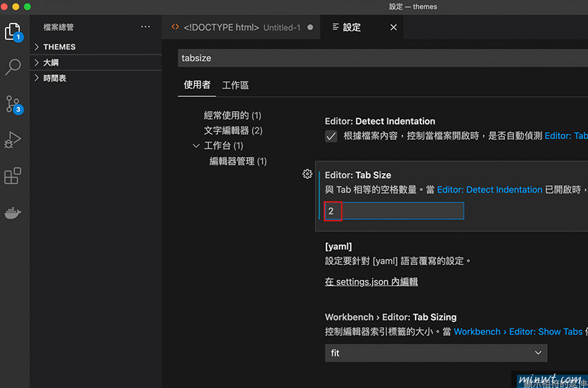Expand the 時間表 timeline section
This screenshot has height=388, width=588.
95,78
